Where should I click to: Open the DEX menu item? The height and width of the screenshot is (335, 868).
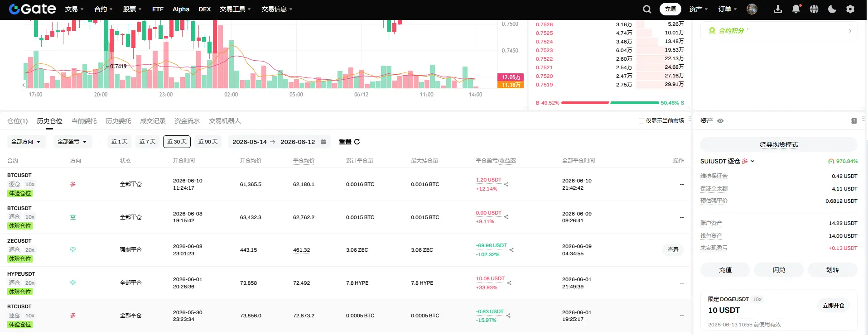[205, 9]
